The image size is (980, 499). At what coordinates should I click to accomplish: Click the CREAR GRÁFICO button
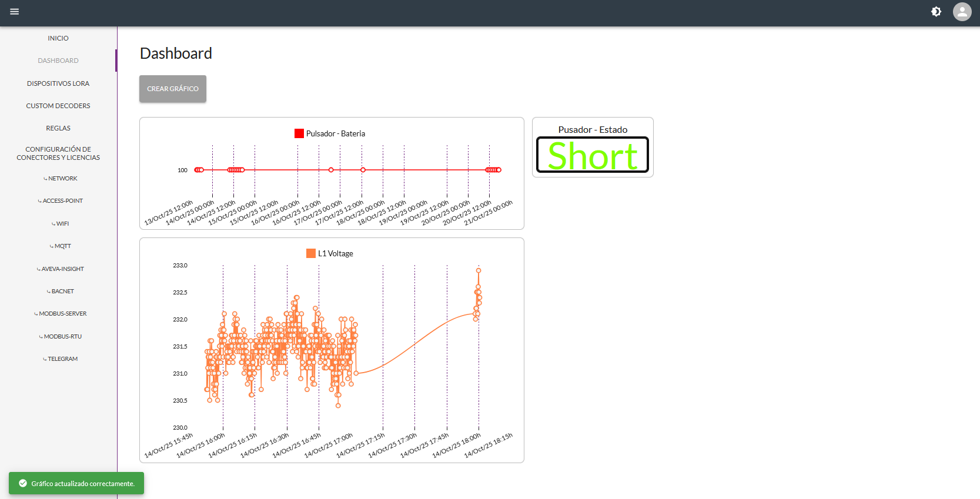[173, 89]
